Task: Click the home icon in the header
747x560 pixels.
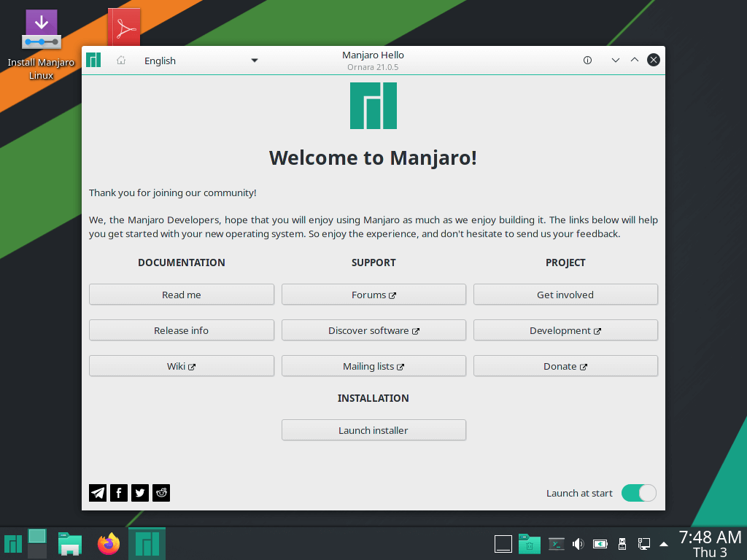Action: (121, 61)
